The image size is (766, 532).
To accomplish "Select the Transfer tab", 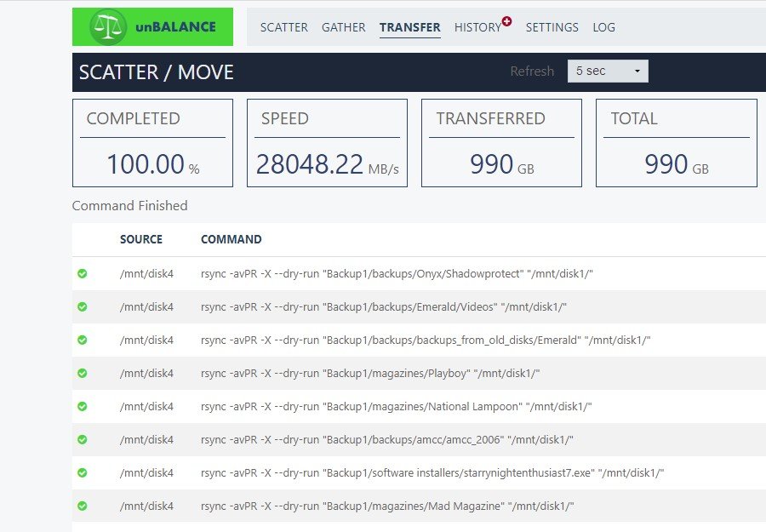I will (410, 27).
